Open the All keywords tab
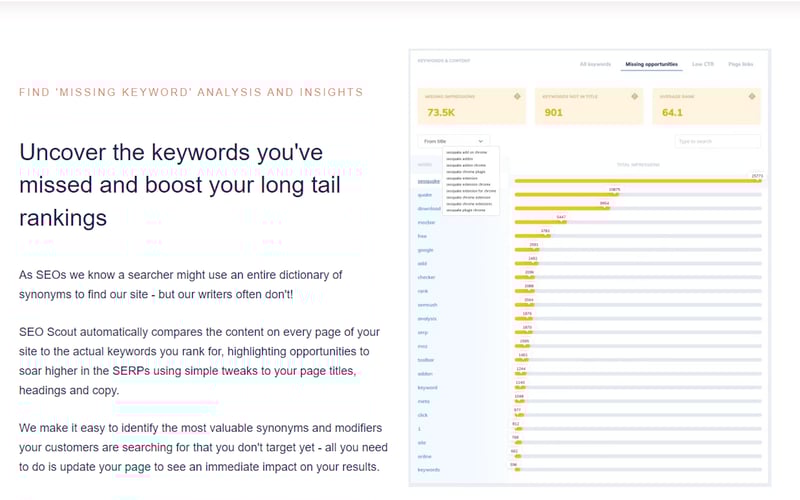This screenshot has width=800, height=500. point(595,64)
